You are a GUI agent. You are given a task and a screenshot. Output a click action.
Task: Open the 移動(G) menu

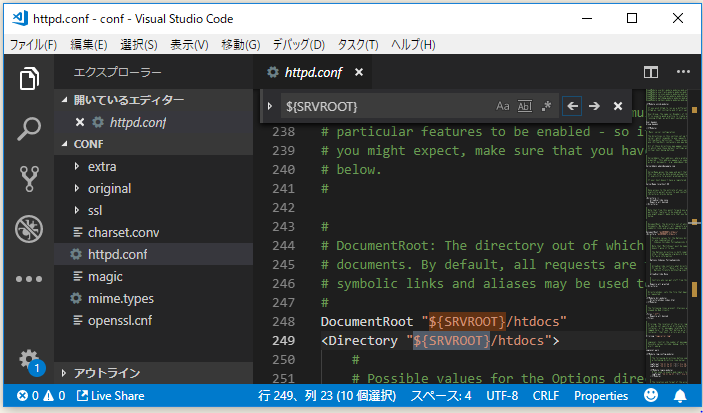click(241, 44)
